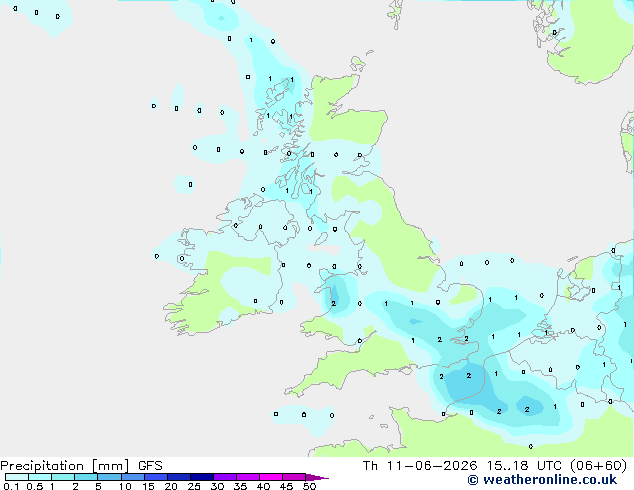Viewport: 634px width, 490px height.
Task: Click the legend label '0.5'
Action: 35,486
